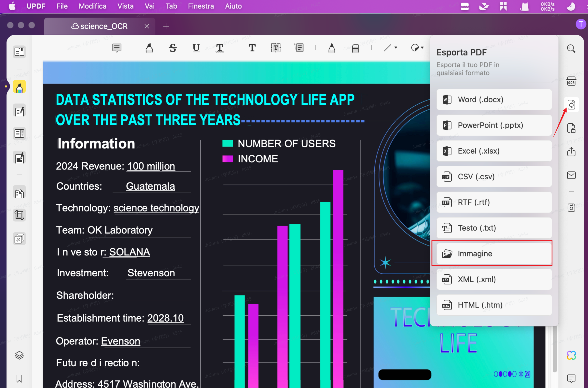
Task: Launch the UPDF AI assistant
Action: (x=571, y=355)
